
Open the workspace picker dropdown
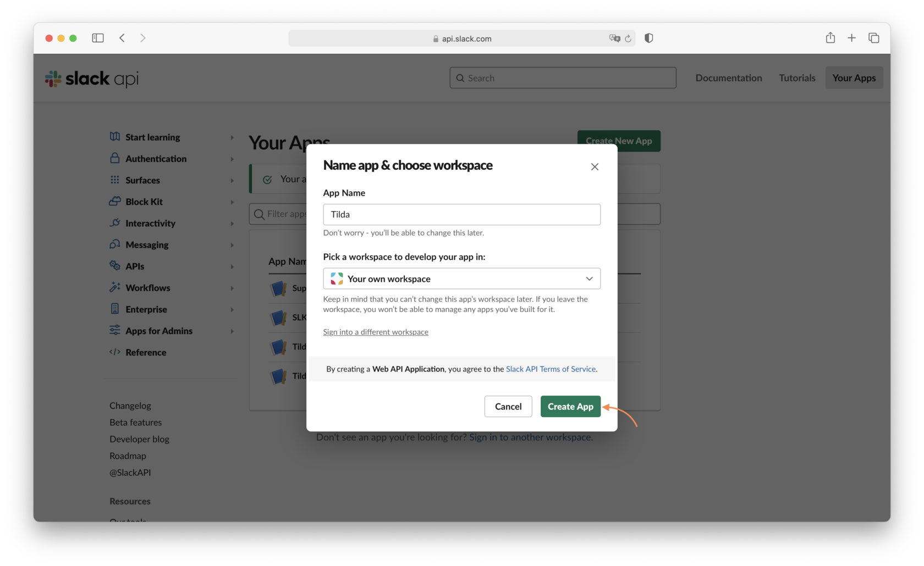[x=461, y=279]
